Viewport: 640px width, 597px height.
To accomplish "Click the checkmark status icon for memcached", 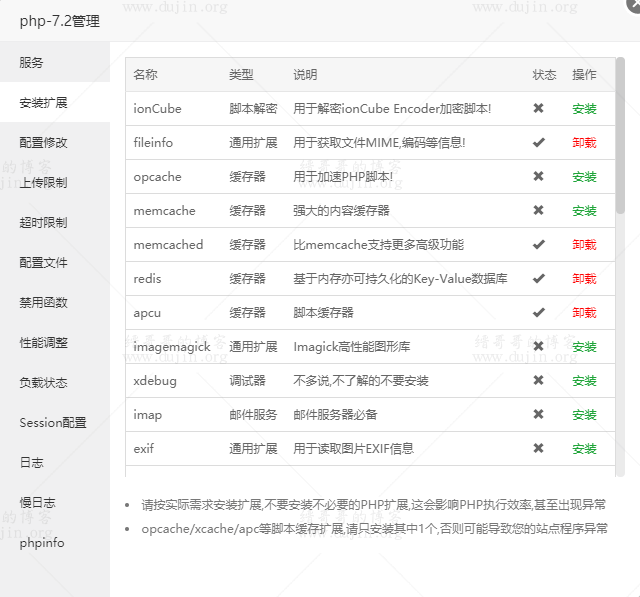I will 538,245.
